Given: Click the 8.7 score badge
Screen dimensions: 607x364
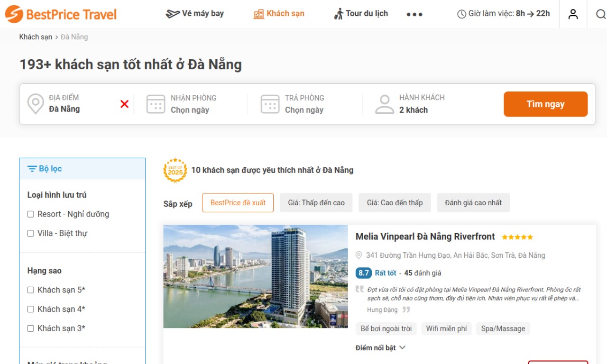Looking at the screenshot, I should [x=364, y=273].
